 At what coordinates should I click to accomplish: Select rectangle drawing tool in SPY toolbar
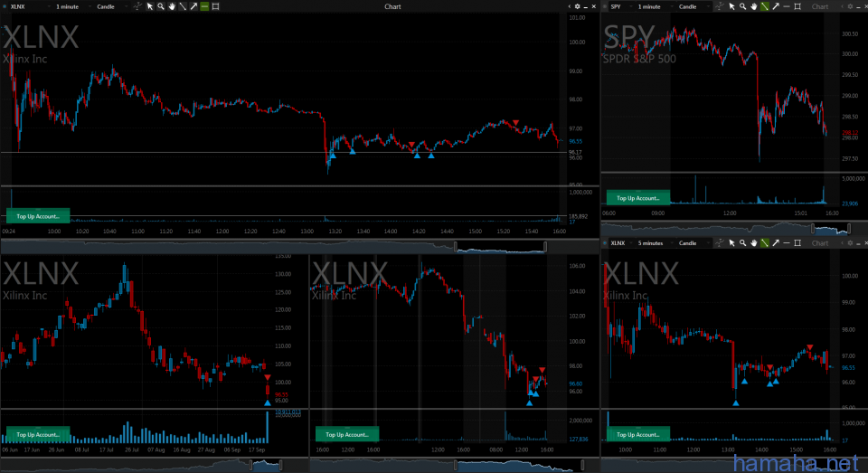click(x=797, y=6)
